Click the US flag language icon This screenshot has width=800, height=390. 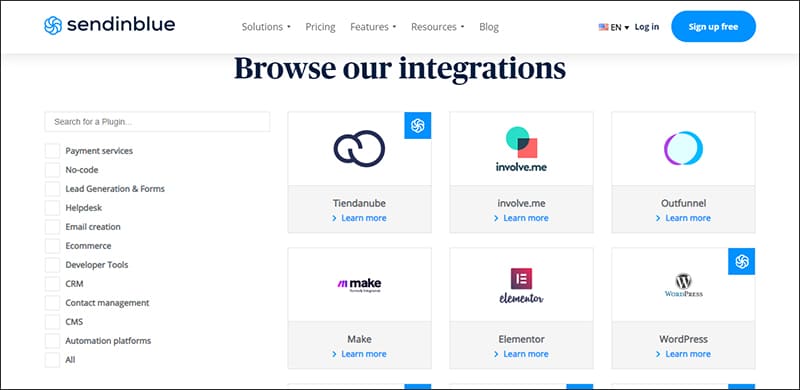coord(604,27)
